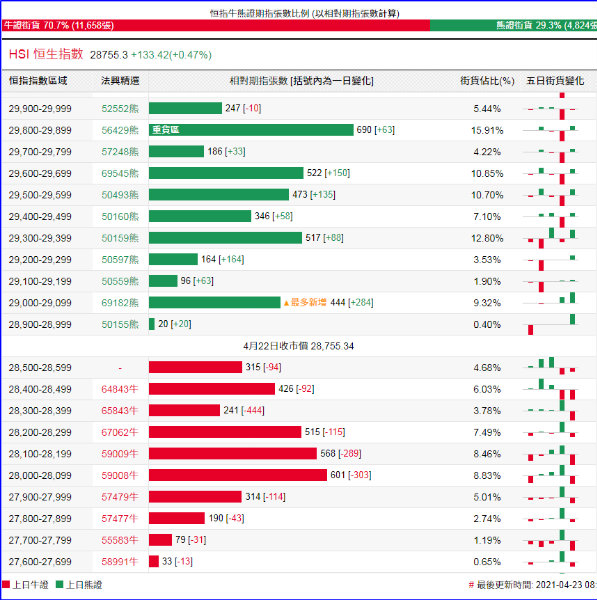The height and width of the screenshot is (600, 597).
Task: Click the orange 最多新增 triangle marker
Action: (286, 303)
